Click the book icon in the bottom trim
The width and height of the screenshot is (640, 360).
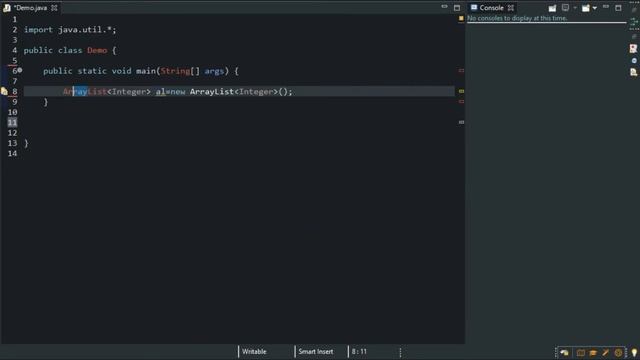(580, 352)
